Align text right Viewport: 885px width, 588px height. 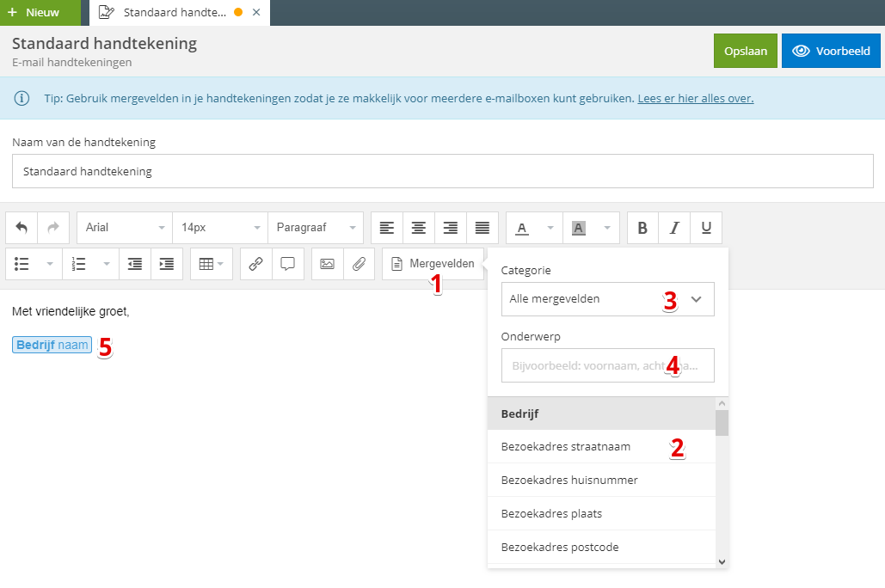point(450,228)
